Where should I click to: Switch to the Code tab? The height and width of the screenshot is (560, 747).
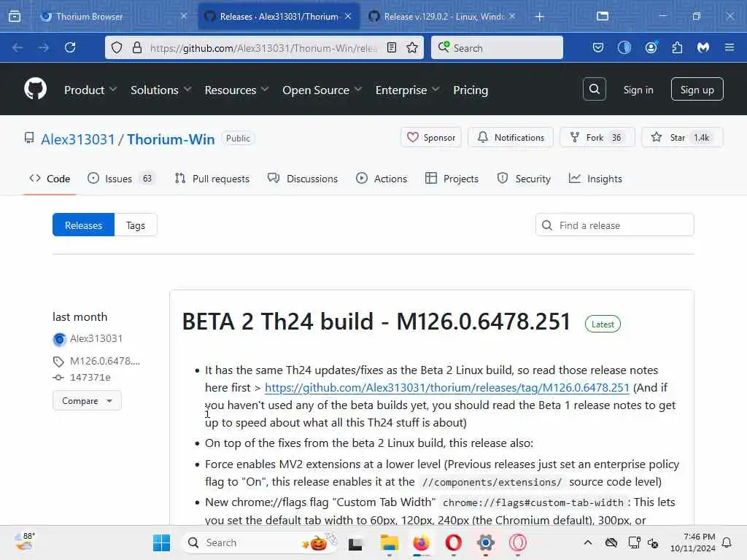pos(50,179)
